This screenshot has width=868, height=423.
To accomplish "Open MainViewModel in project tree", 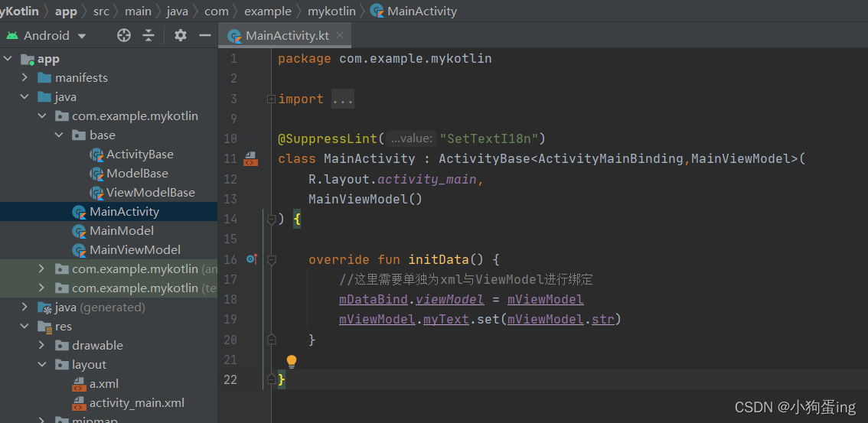I will point(135,250).
